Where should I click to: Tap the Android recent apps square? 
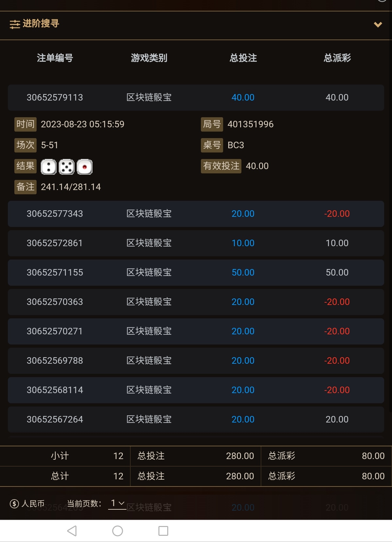(x=163, y=531)
